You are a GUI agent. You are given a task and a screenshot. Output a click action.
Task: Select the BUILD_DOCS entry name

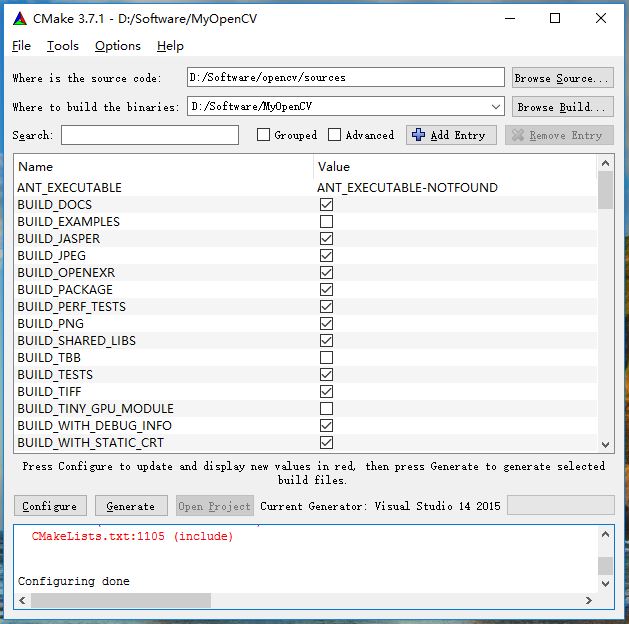[x=55, y=205]
